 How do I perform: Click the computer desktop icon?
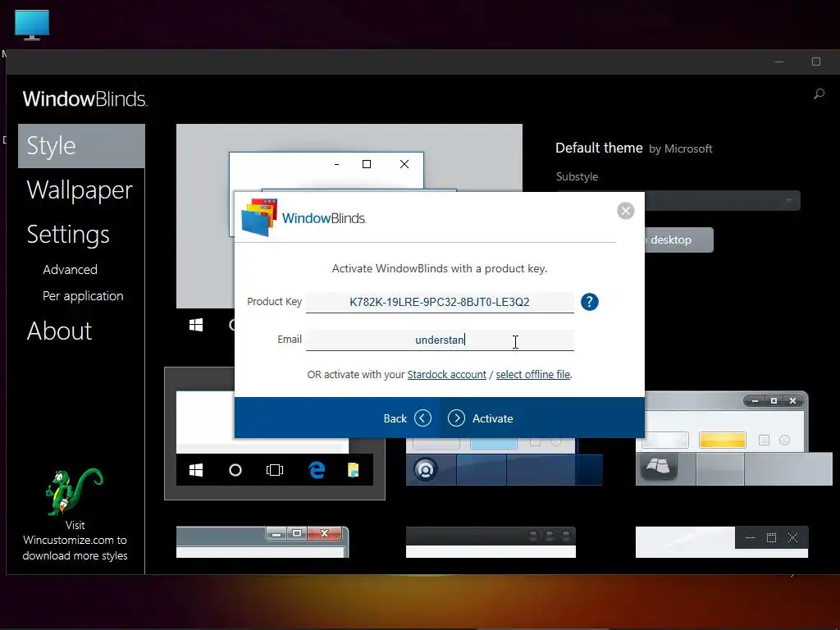[32, 25]
